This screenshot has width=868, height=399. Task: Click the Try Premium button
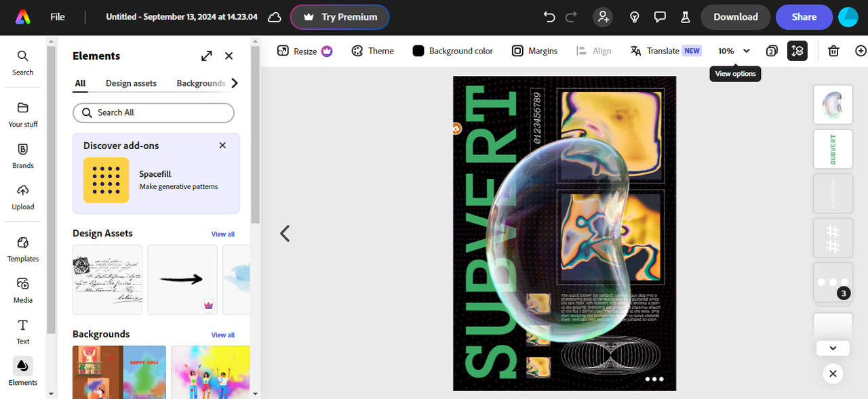[x=340, y=17]
